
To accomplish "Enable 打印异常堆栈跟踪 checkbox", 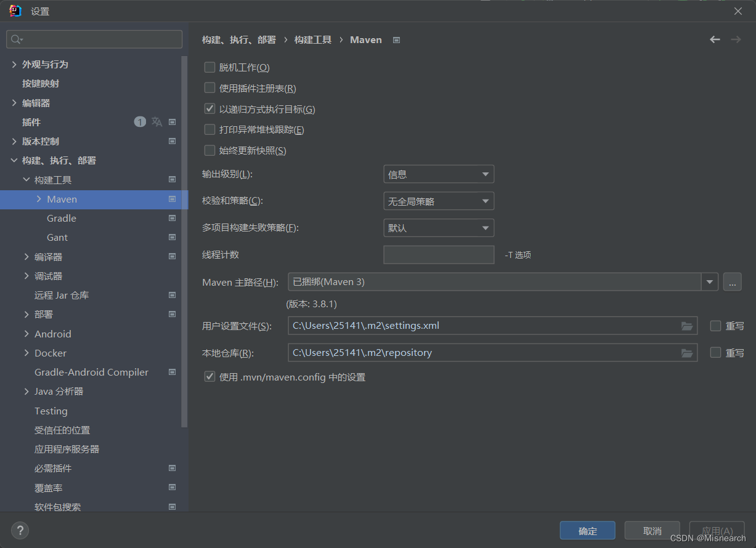I will pos(209,129).
